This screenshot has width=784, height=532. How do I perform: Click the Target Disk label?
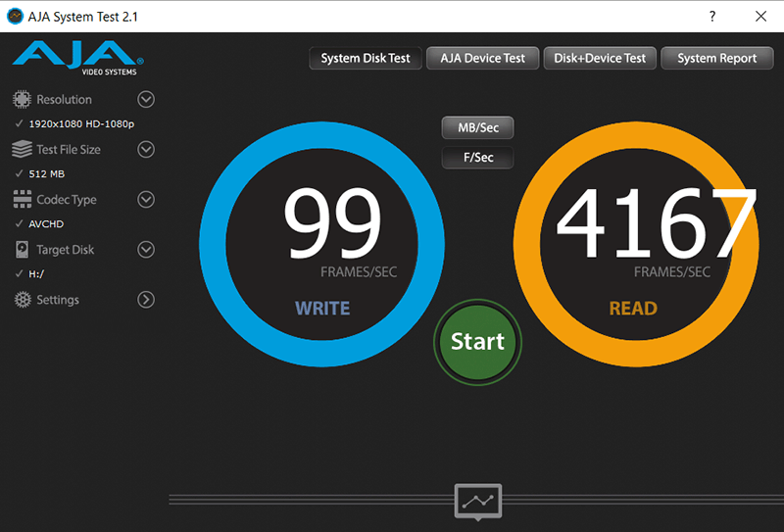[65, 250]
